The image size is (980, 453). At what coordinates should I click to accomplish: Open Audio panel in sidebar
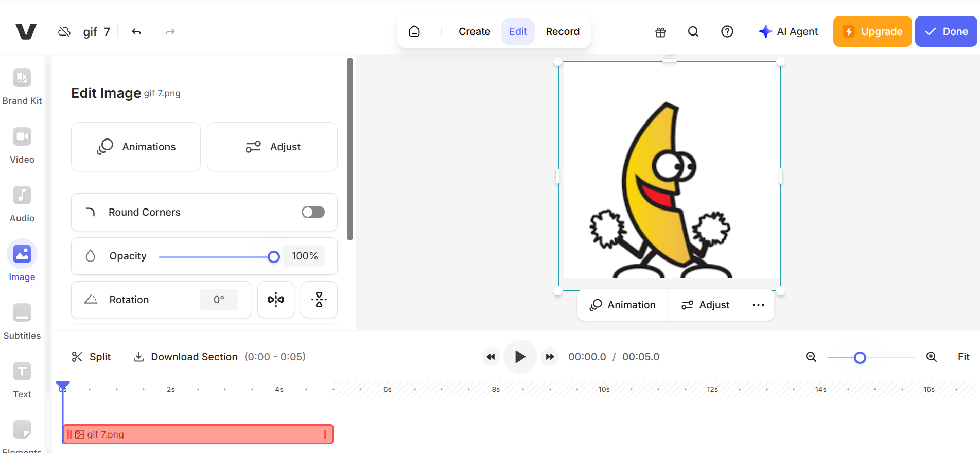tap(22, 204)
